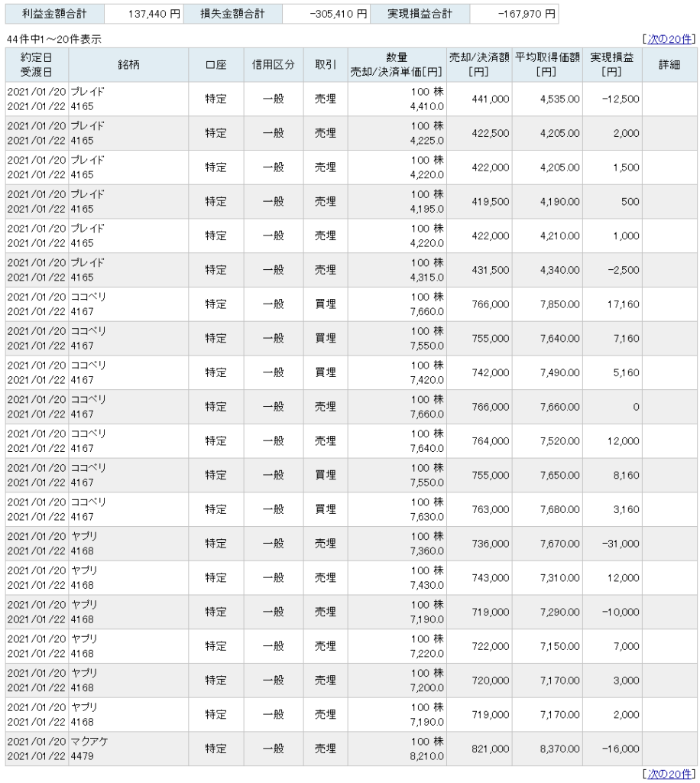Select the 419,500 sale amount cell
This screenshot has height=783, width=700.
(x=479, y=202)
